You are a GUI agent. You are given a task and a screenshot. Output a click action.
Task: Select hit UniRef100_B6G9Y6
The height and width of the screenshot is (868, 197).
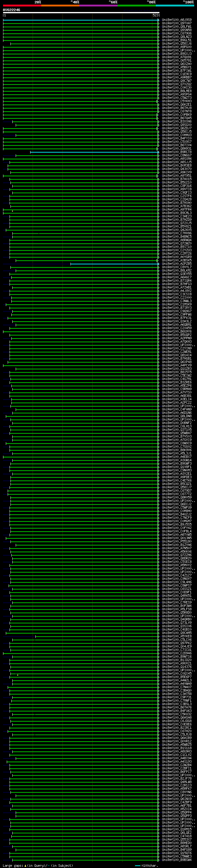(177, 332)
